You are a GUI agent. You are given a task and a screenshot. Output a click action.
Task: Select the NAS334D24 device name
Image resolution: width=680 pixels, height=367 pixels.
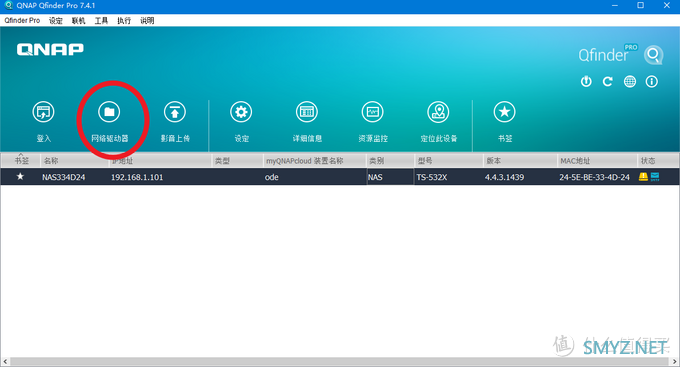pyautogui.click(x=63, y=177)
